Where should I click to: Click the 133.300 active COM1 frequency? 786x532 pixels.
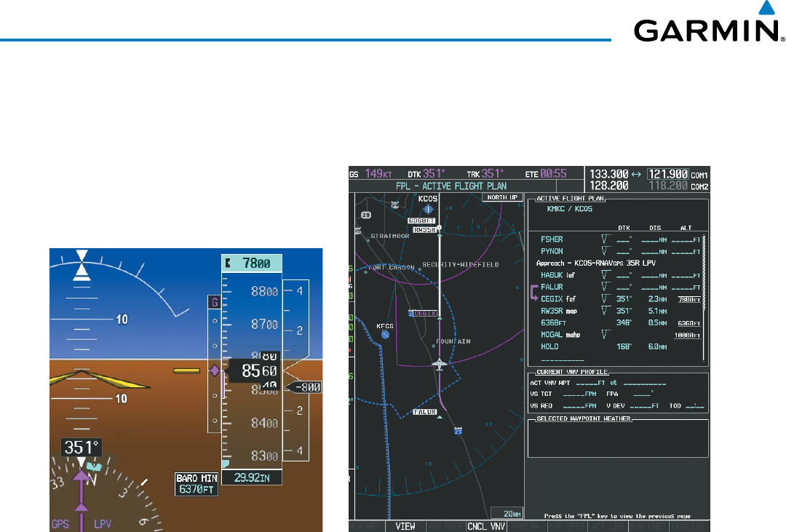coord(608,174)
